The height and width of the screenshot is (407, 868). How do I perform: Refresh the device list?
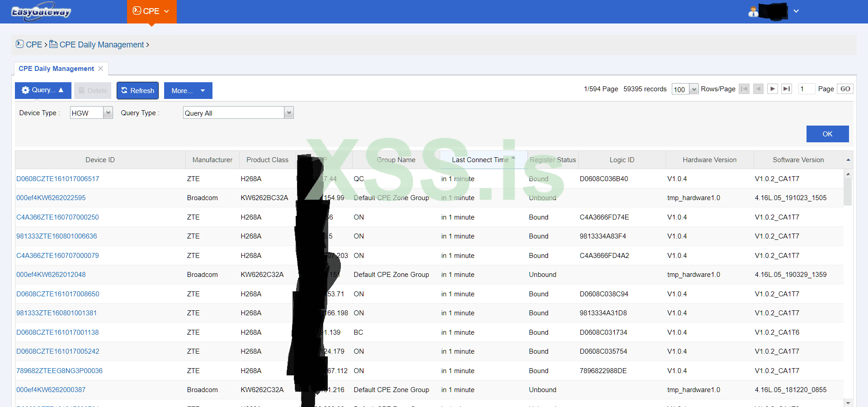(x=137, y=90)
